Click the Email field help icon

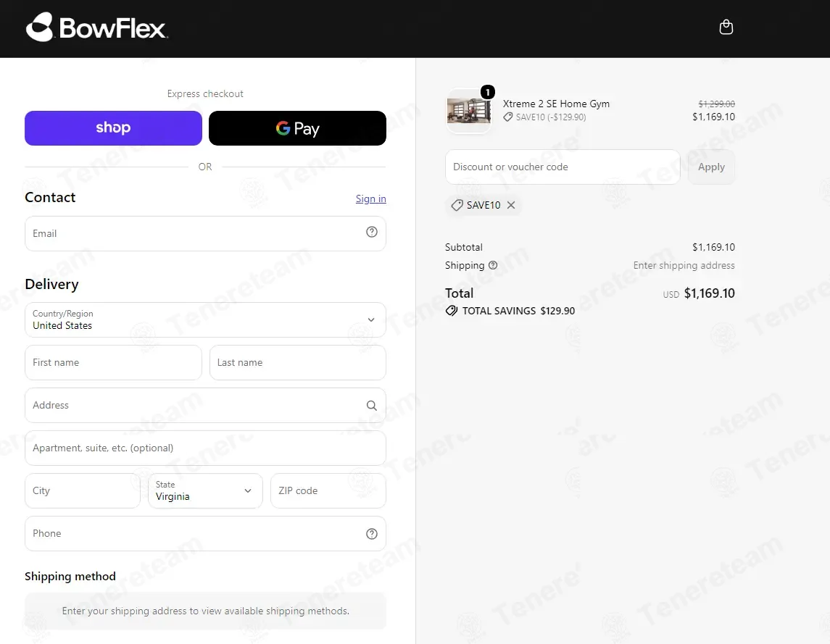click(x=372, y=232)
